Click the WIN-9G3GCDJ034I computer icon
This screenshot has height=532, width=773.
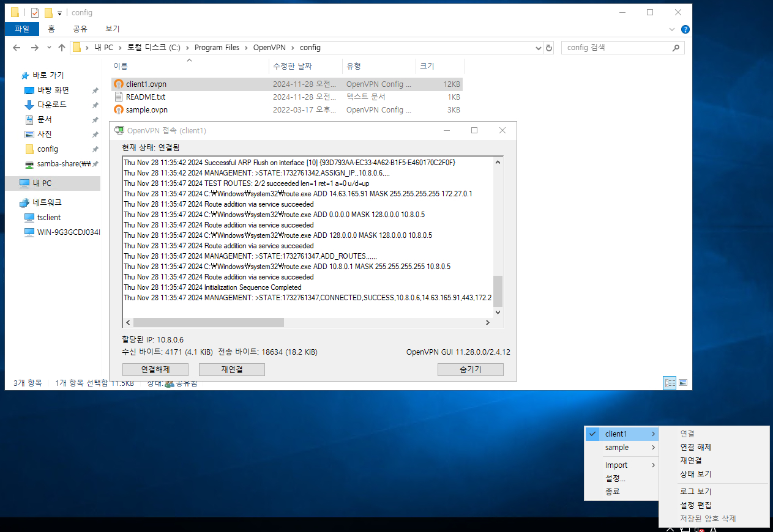[x=29, y=232]
